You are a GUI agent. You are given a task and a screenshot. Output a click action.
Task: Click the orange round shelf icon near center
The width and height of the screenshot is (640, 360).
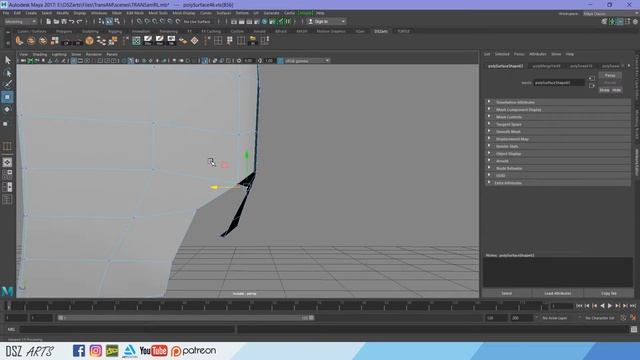point(89,40)
